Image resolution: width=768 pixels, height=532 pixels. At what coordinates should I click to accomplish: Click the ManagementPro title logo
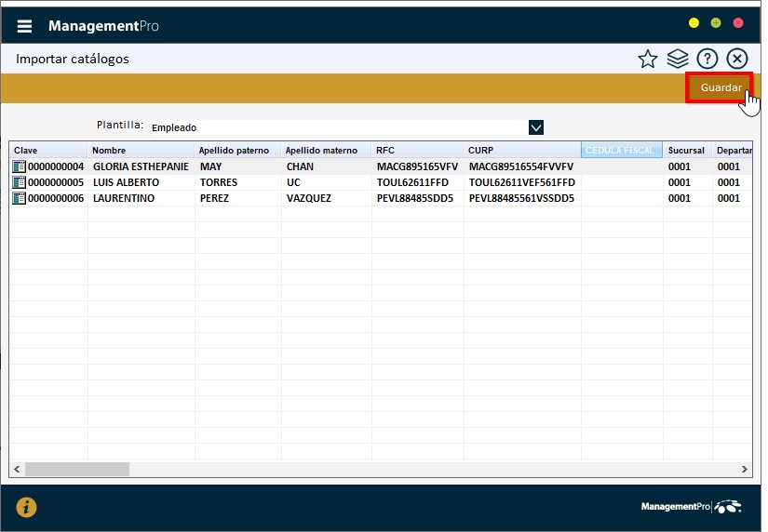[103, 26]
